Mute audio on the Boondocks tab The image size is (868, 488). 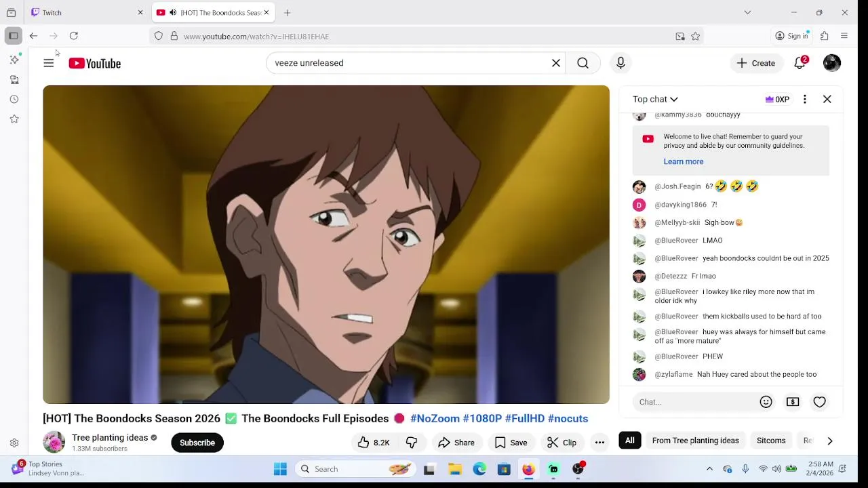click(x=173, y=12)
